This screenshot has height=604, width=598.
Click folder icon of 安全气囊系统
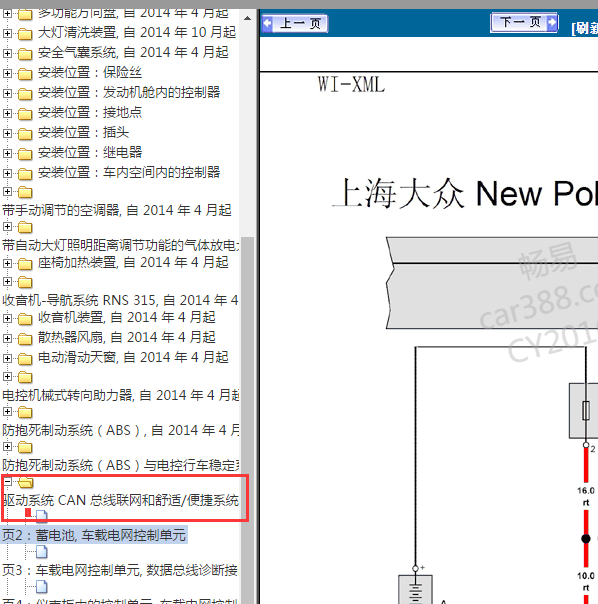pos(25,54)
